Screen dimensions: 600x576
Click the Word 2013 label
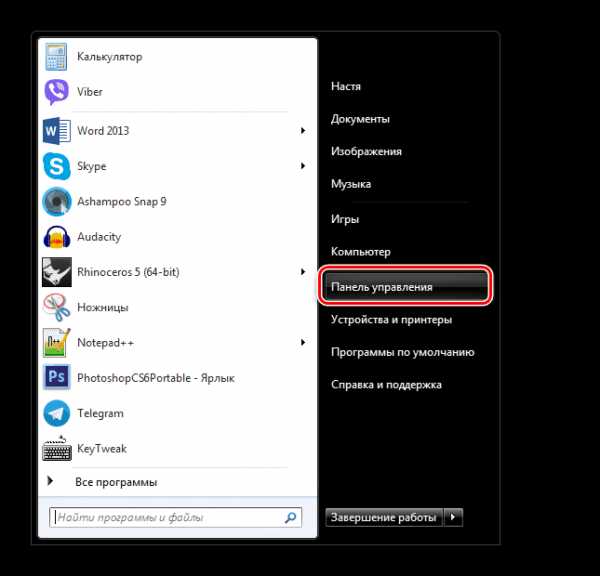[x=103, y=131]
